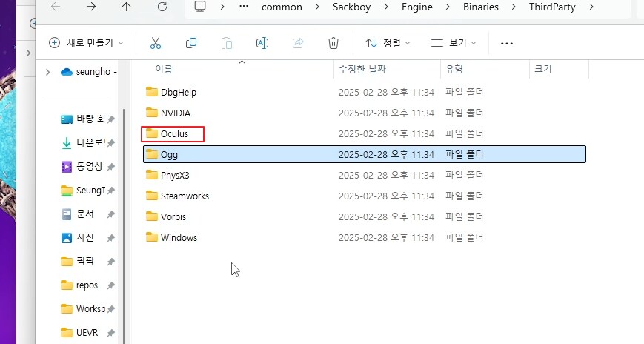644x344 pixels.
Task: Open 보기 (View) dropdown
Action: pos(454,43)
